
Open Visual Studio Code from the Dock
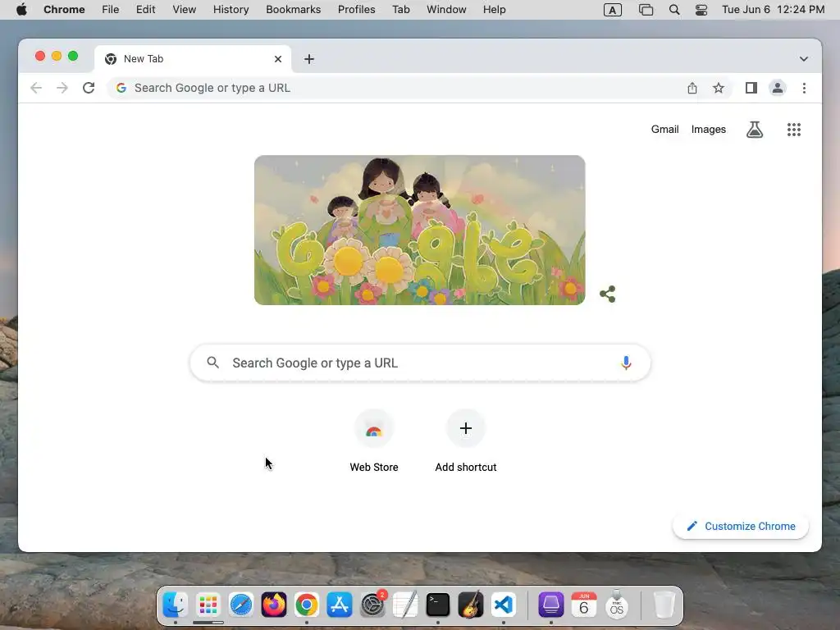tap(504, 605)
